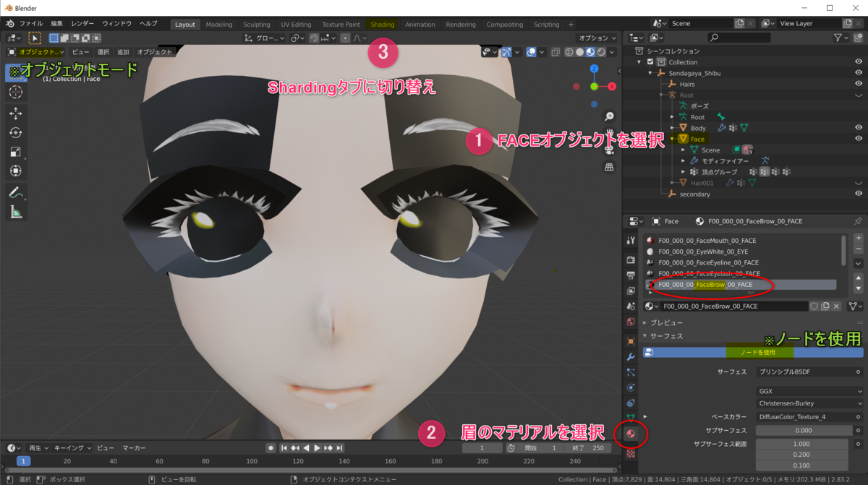The height and width of the screenshot is (485, 868).
Task: Switch to wireframe viewport shading
Action: (569, 52)
